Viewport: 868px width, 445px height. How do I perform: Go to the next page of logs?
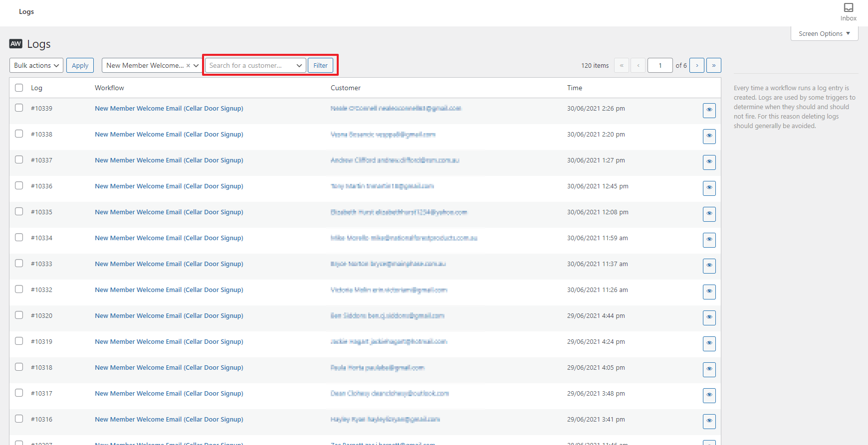(x=697, y=65)
